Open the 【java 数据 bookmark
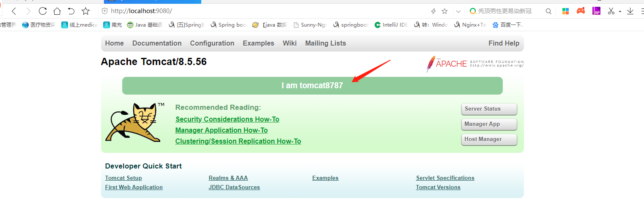Screen dimensions: 644x201 269,25
